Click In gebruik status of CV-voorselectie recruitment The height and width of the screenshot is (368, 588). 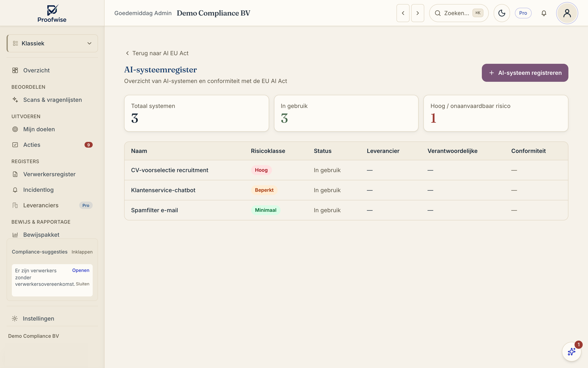click(327, 170)
